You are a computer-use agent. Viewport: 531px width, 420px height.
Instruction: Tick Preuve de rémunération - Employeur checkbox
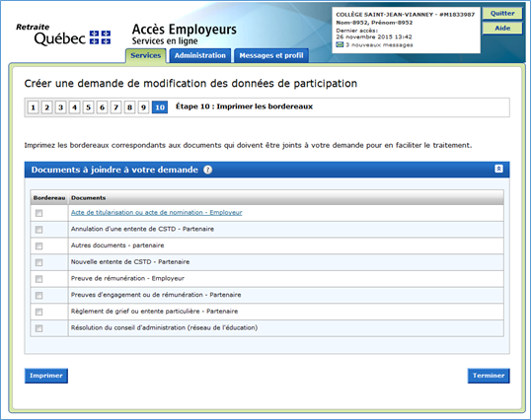point(38,279)
